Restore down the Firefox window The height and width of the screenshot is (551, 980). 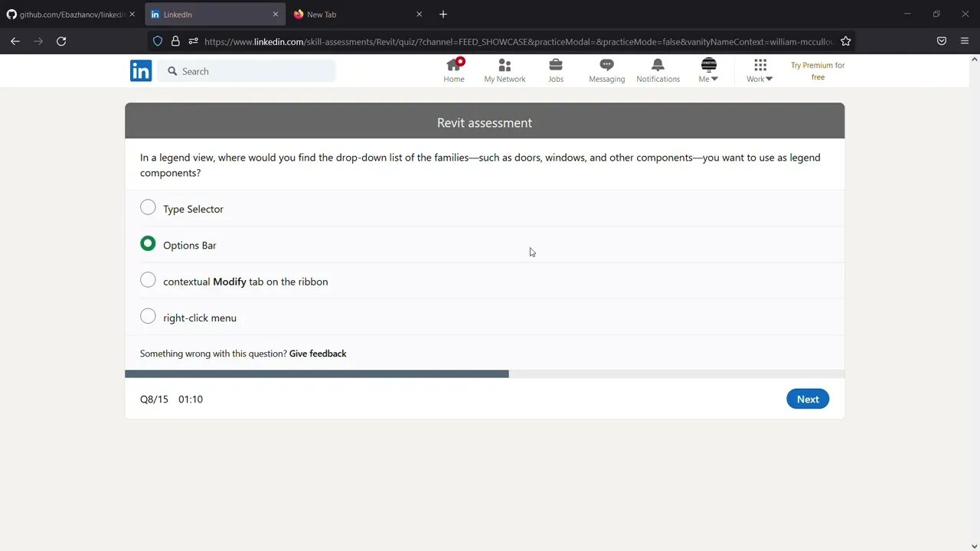pyautogui.click(x=936, y=14)
